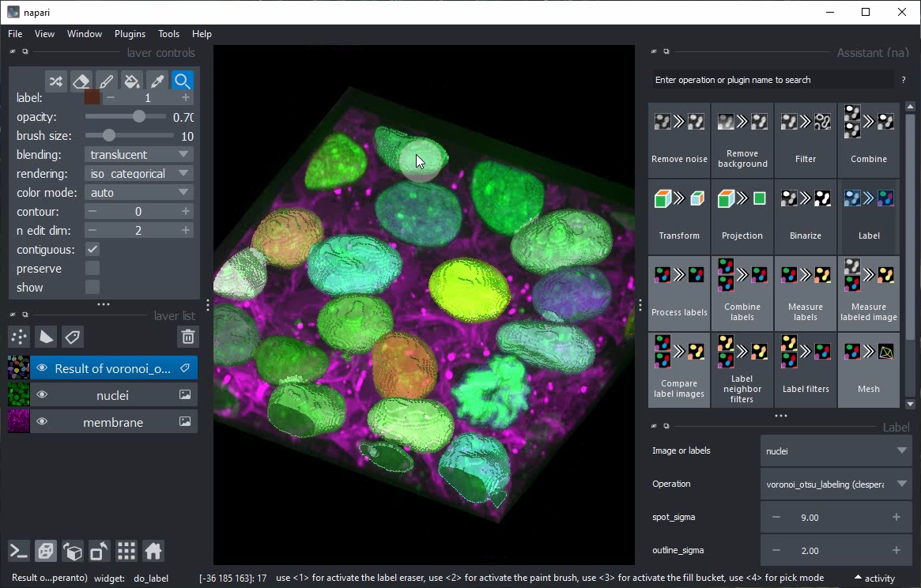Activate the color picker tool
Image resolution: width=921 pixels, height=588 pixels.
point(157,81)
